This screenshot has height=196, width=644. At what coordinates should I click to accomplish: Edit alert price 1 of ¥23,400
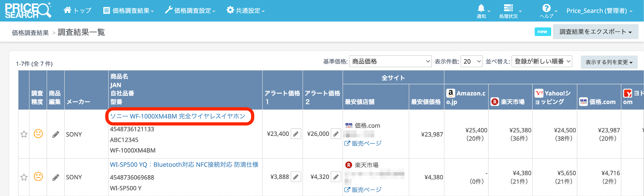pyautogui.click(x=296, y=134)
